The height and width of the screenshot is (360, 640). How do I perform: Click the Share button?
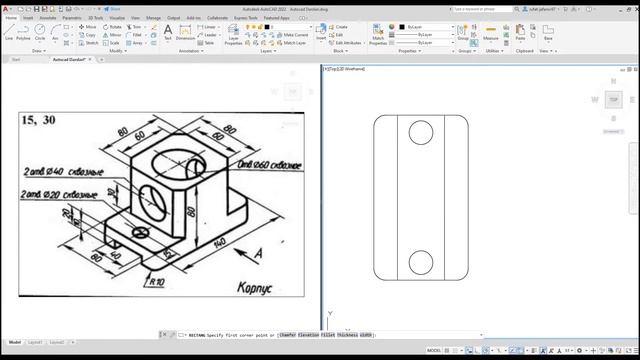pos(112,9)
